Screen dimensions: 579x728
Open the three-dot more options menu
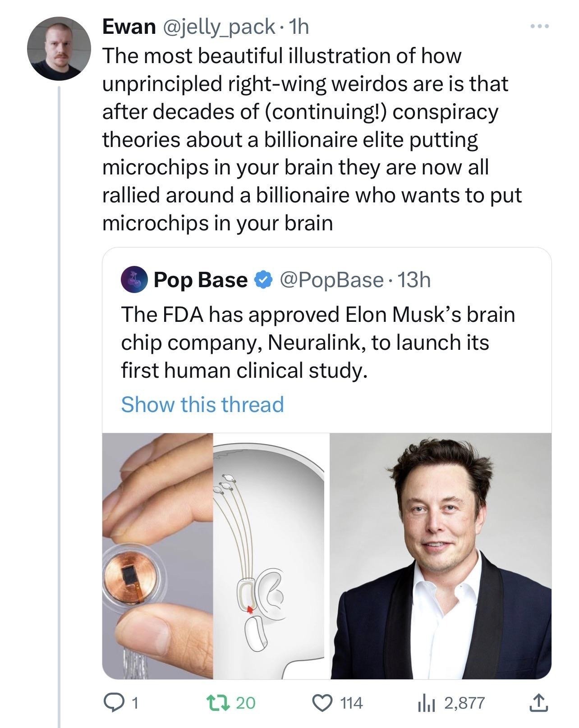(540, 27)
